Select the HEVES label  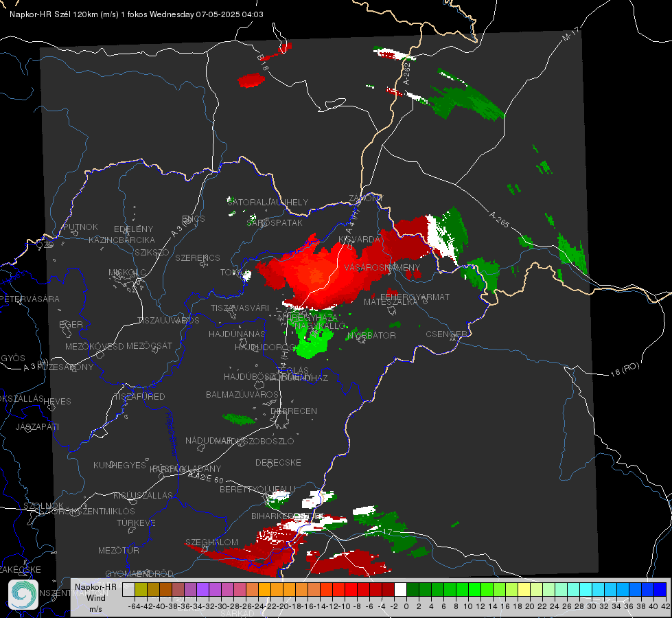coord(58,402)
